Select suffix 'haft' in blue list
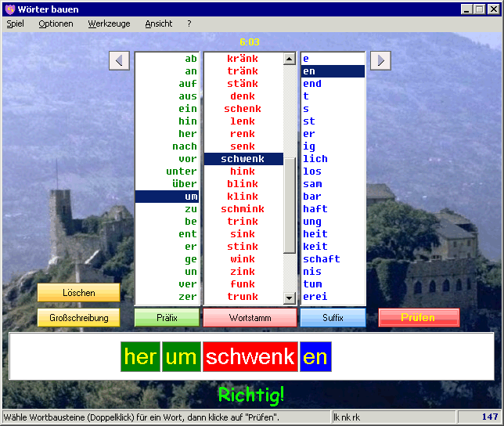 333,209
